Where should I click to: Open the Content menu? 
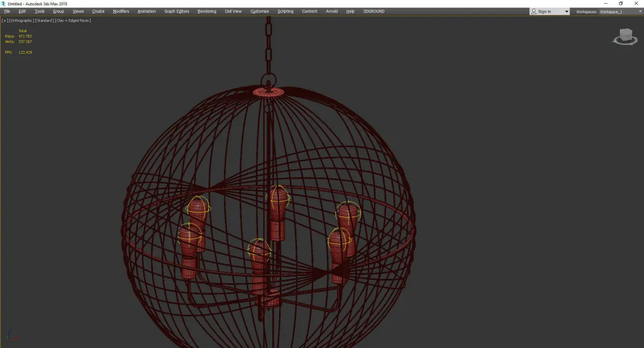pos(310,11)
